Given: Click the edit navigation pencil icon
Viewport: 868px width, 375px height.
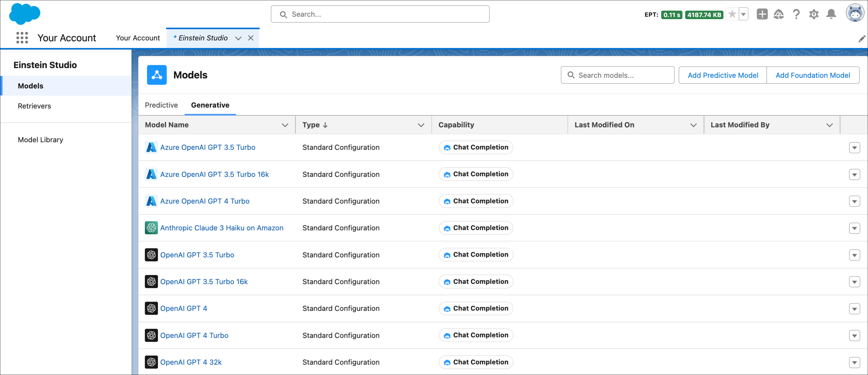Looking at the screenshot, I should pyautogui.click(x=862, y=39).
